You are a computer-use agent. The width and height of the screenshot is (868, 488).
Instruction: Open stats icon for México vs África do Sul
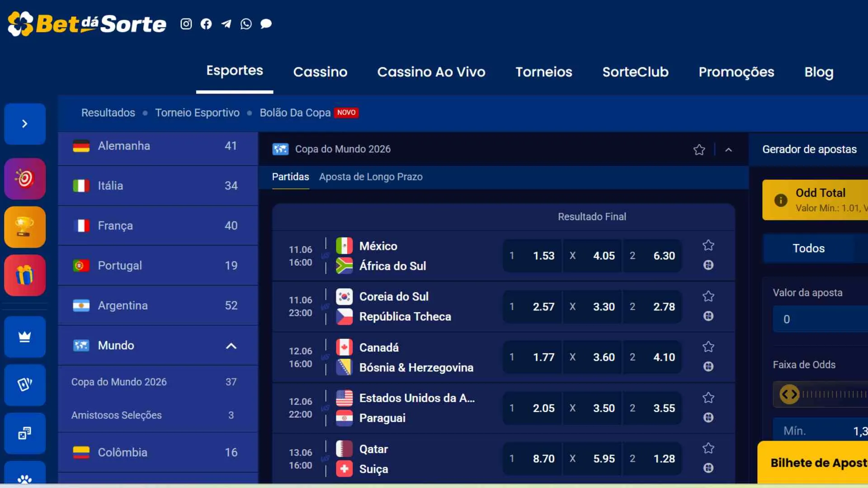[708, 265]
